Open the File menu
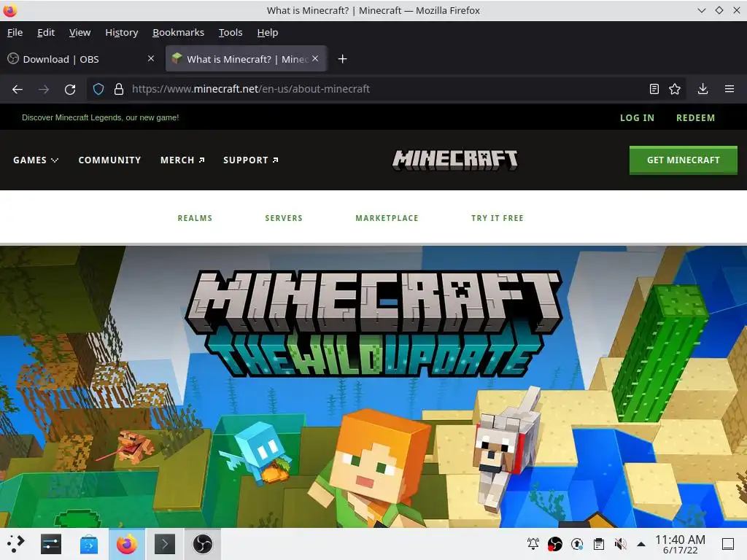 (x=15, y=32)
